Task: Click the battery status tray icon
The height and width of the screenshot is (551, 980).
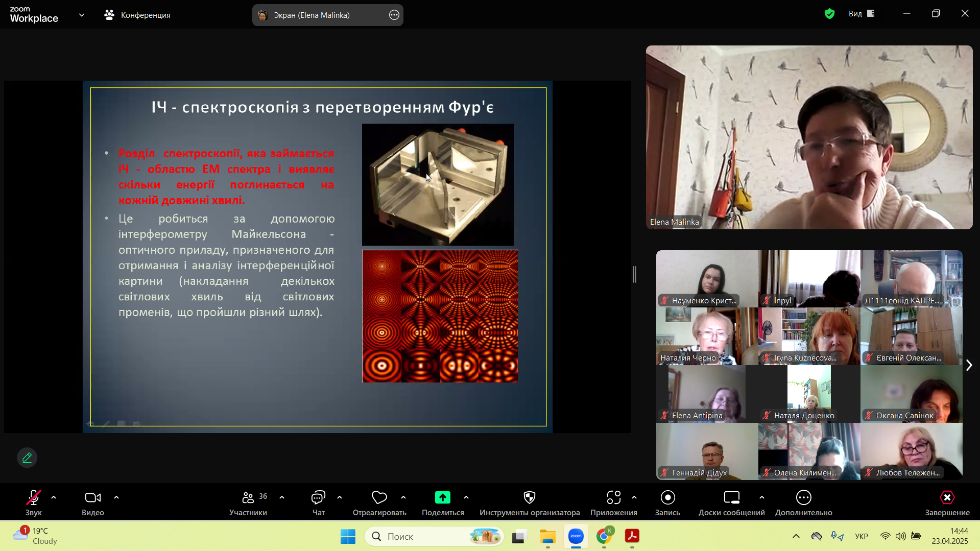Action: coord(916,536)
